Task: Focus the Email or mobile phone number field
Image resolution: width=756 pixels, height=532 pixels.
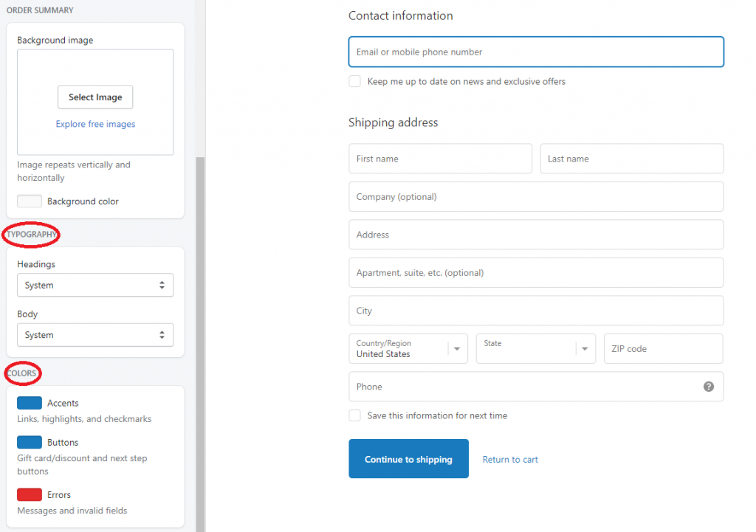Action: pyautogui.click(x=536, y=52)
